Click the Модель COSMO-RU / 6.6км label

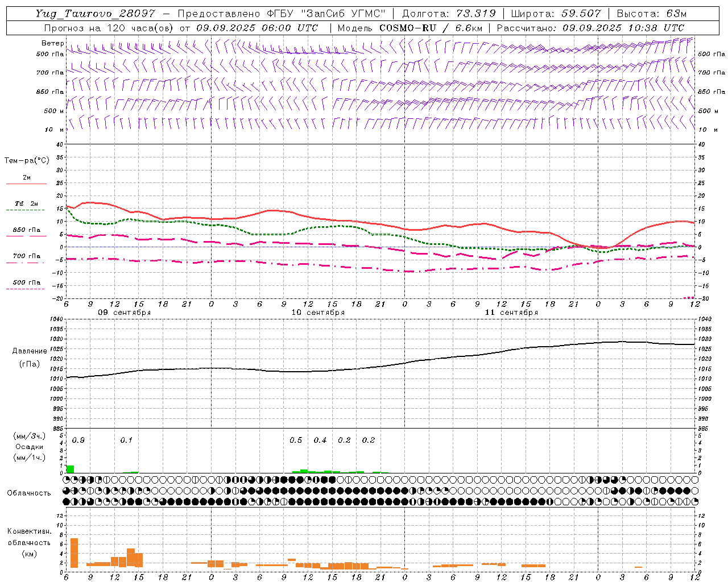point(410,27)
